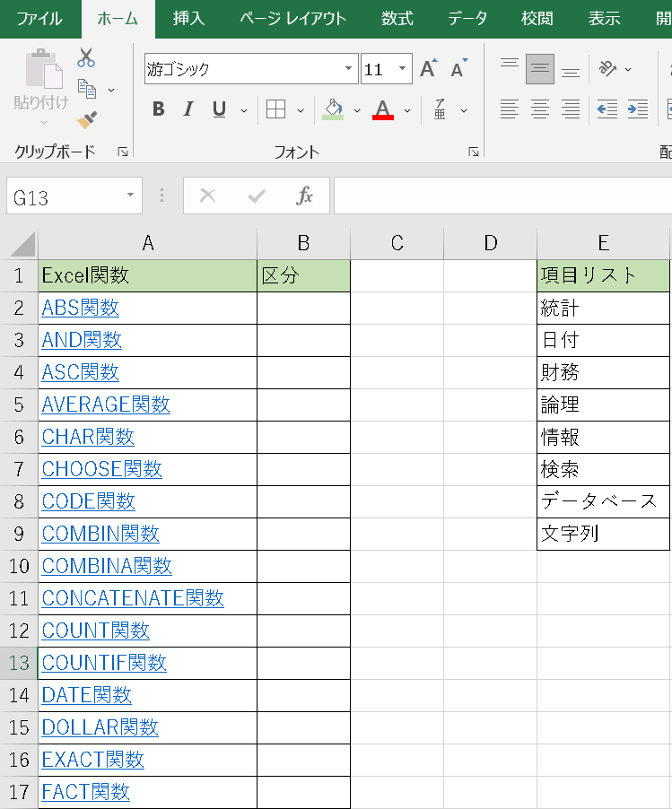Toggle Italic formatting
672x809 pixels.
point(188,109)
